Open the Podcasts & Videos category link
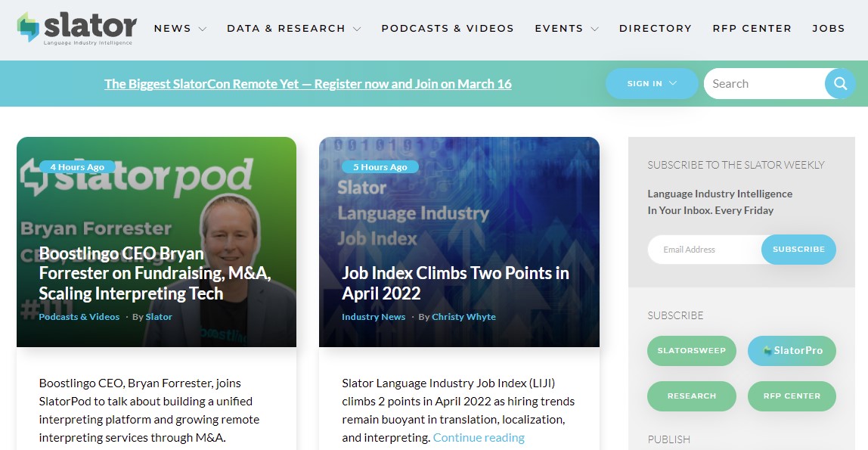The image size is (868, 450). click(79, 317)
